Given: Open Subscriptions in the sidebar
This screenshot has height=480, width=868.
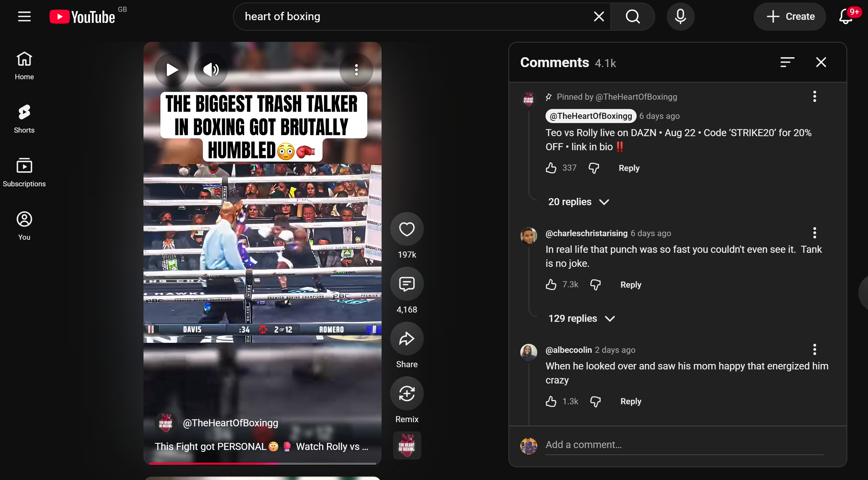Looking at the screenshot, I should (x=24, y=173).
